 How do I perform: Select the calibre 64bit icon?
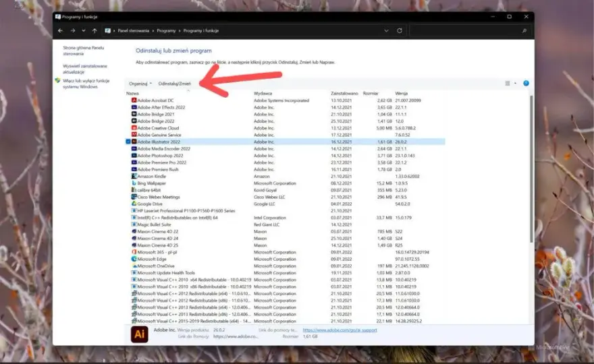click(x=134, y=190)
